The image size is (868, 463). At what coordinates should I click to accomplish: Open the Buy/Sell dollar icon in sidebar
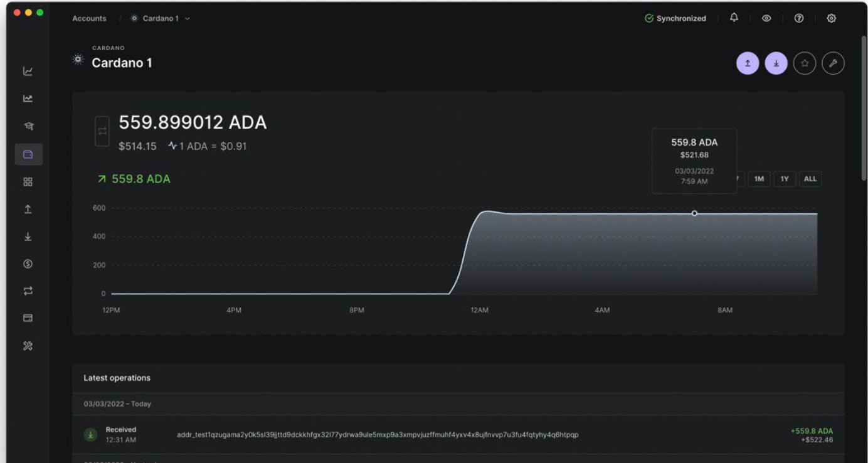[x=28, y=264]
